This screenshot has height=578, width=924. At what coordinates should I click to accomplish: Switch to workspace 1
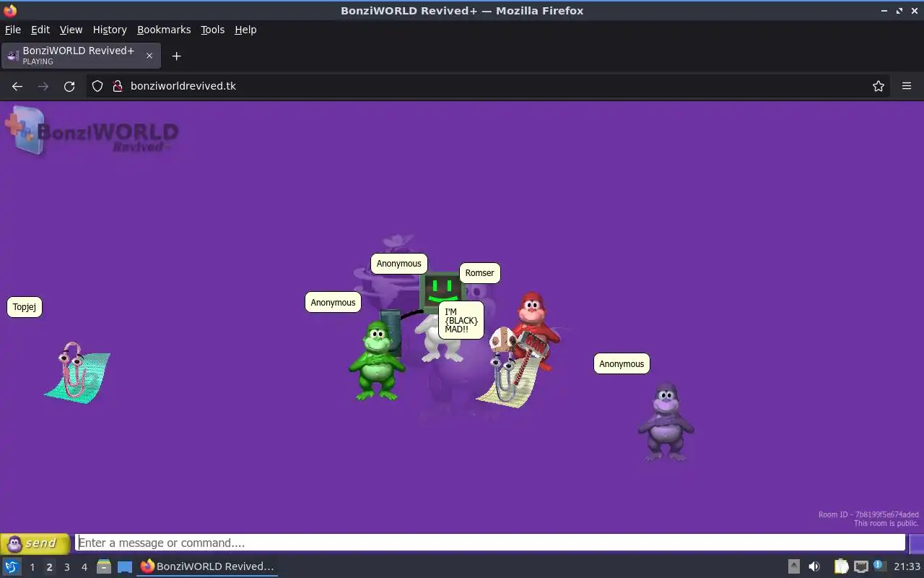32,567
